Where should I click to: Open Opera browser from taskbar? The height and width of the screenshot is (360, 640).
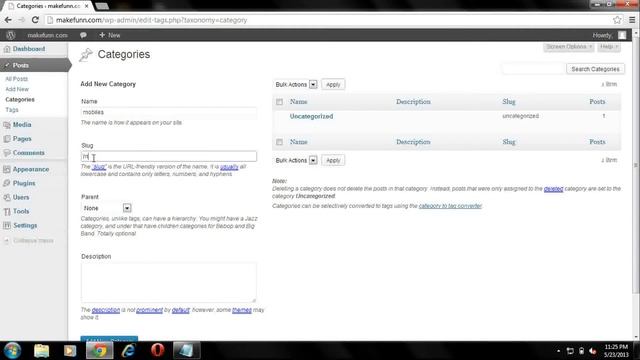pos(158,350)
